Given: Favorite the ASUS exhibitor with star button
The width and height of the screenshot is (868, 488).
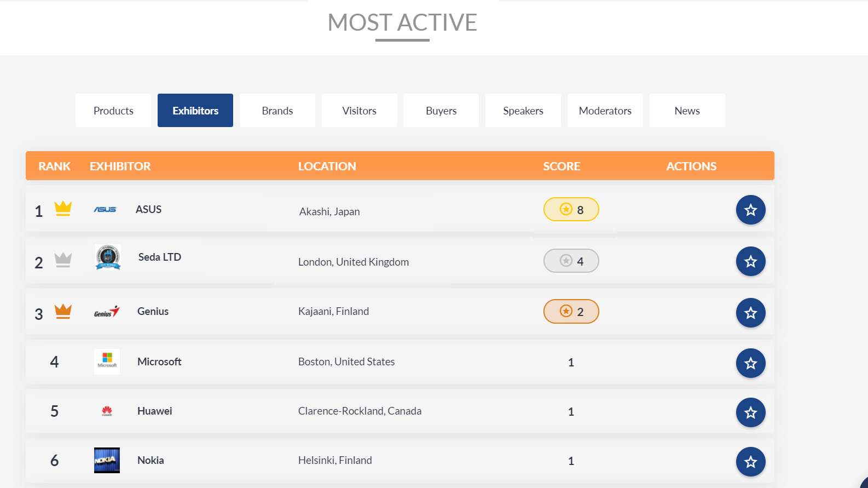Looking at the screenshot, I should pyautogui.click(x=750, y=210).
